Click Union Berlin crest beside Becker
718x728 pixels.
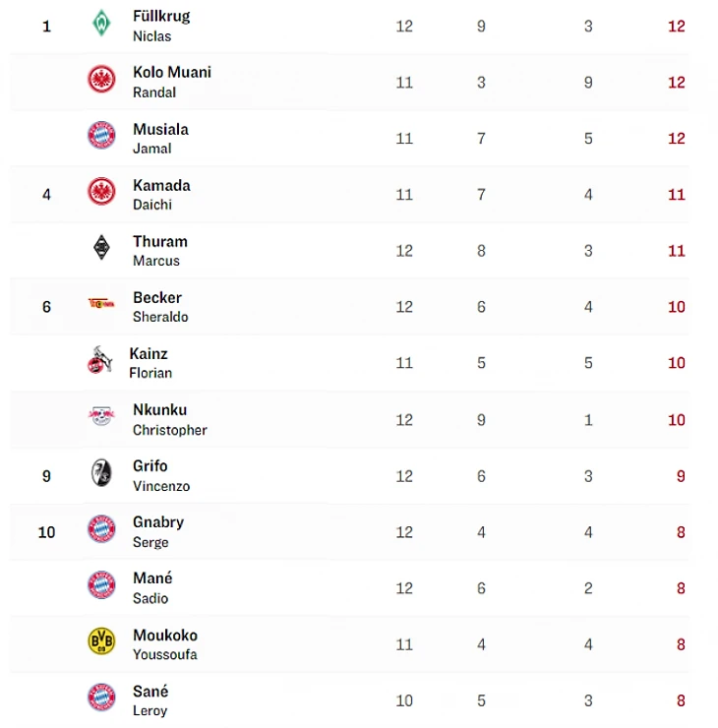click(101, 304)
